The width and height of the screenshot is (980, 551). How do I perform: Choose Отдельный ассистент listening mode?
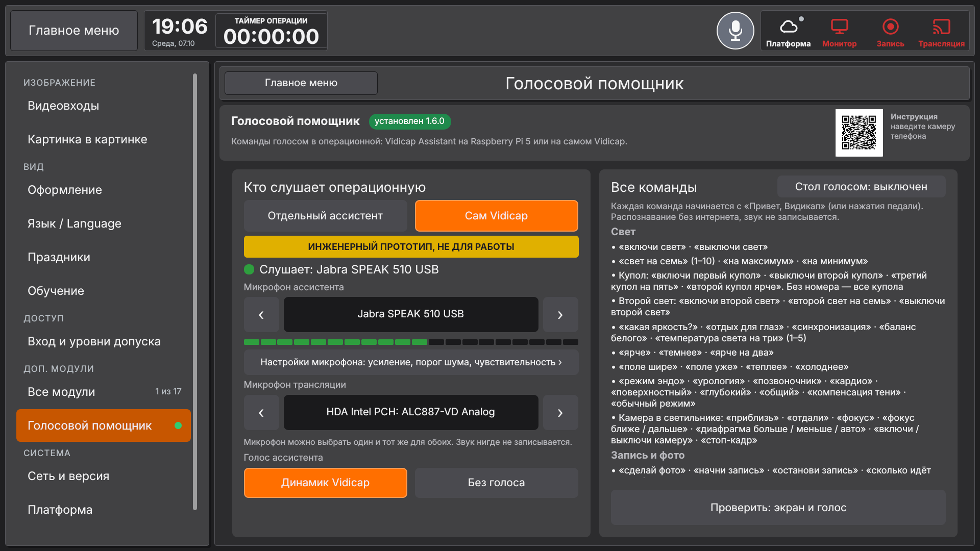[x=325, y=216]
